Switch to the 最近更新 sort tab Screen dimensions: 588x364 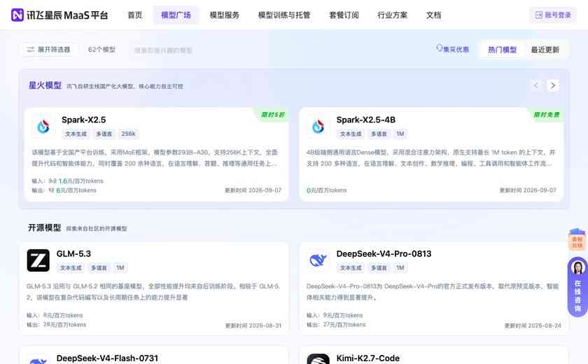(x=545, y=50)
